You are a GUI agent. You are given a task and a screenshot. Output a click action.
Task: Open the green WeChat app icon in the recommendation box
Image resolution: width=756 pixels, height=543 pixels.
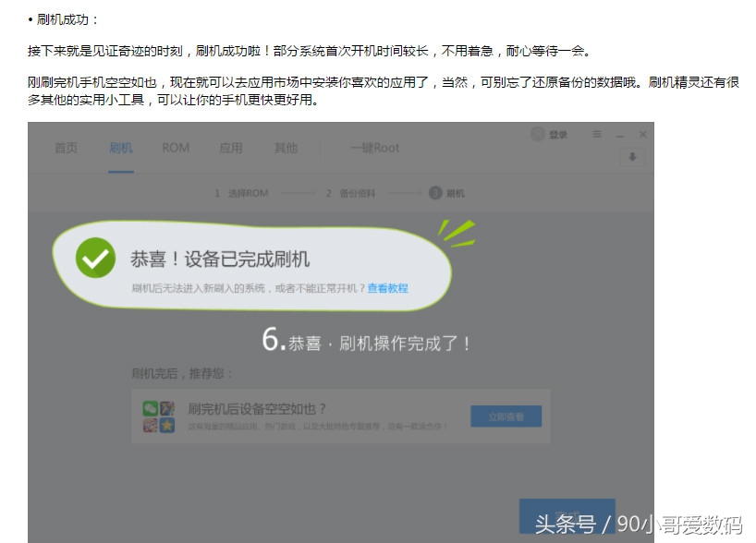click(x=151, y=407)
